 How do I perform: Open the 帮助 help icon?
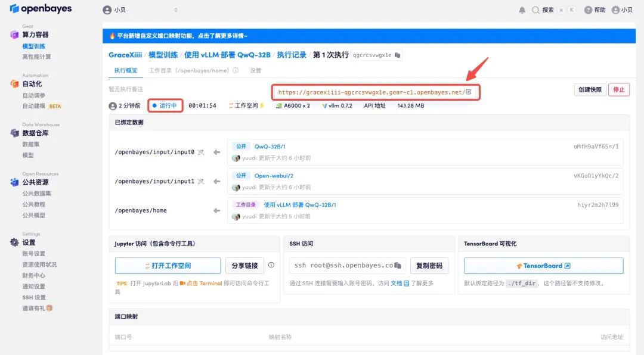588,10
